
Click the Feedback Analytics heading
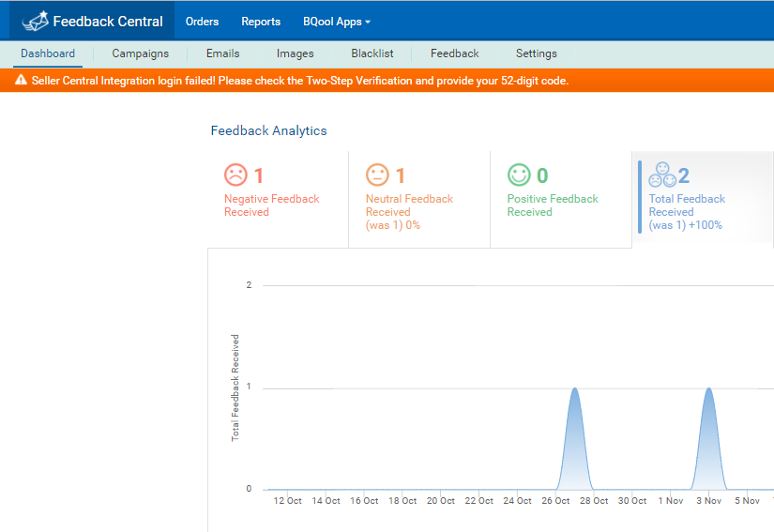tap(268, 130)
